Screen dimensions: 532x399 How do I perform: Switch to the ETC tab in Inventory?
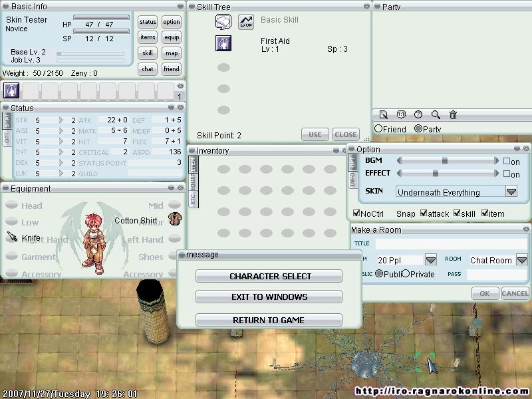click(x=194, y=199)
